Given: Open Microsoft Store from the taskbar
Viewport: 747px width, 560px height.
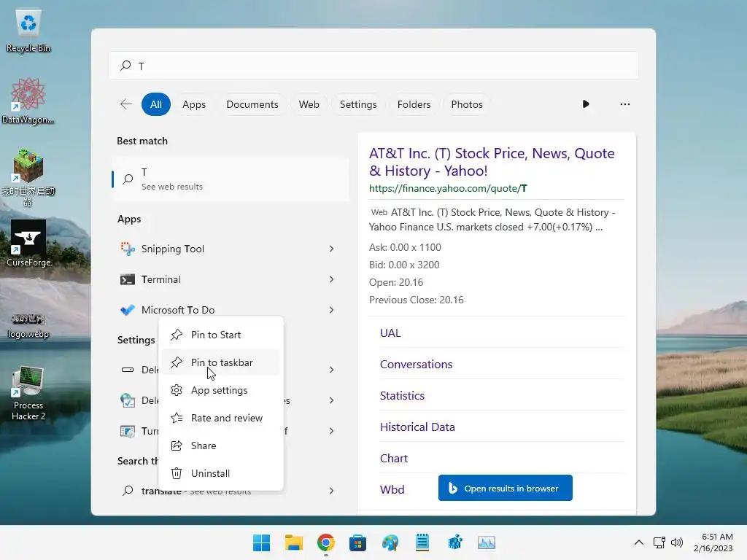Looking at the screenshot, I should pos(357,542).
